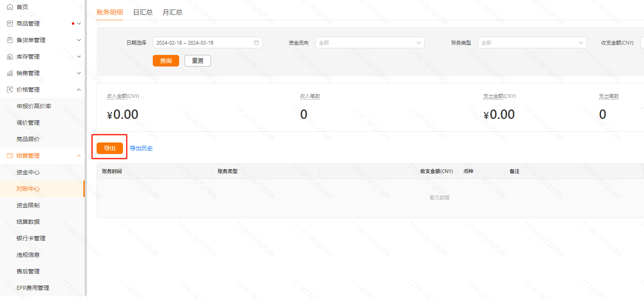Viewport: 644px width, 299px height.
Task: Open 首页 in the sidebar
Action: (23, 7)
